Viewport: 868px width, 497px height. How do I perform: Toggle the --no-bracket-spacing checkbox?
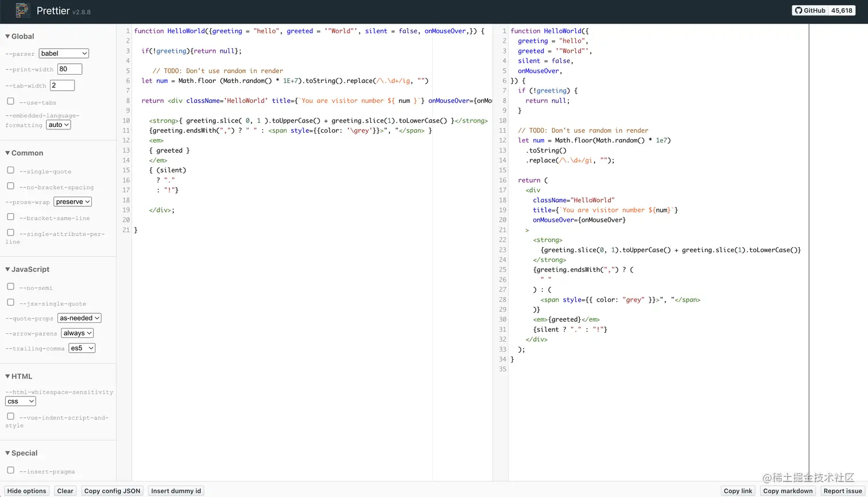[x=10, y=186]
